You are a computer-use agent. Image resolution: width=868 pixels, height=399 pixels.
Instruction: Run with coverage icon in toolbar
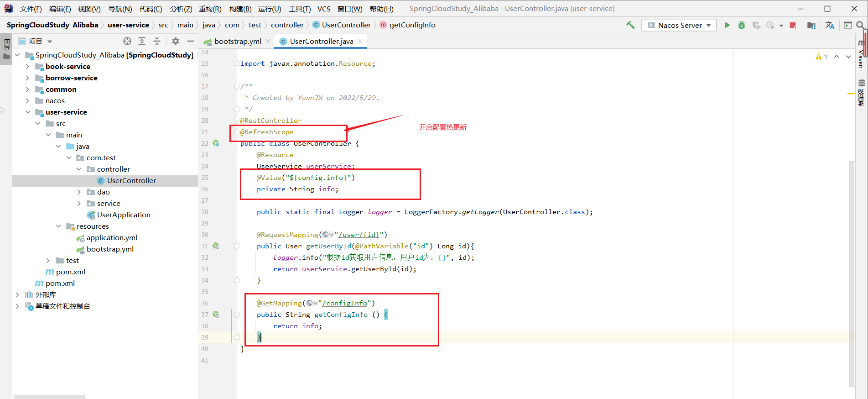756,25
